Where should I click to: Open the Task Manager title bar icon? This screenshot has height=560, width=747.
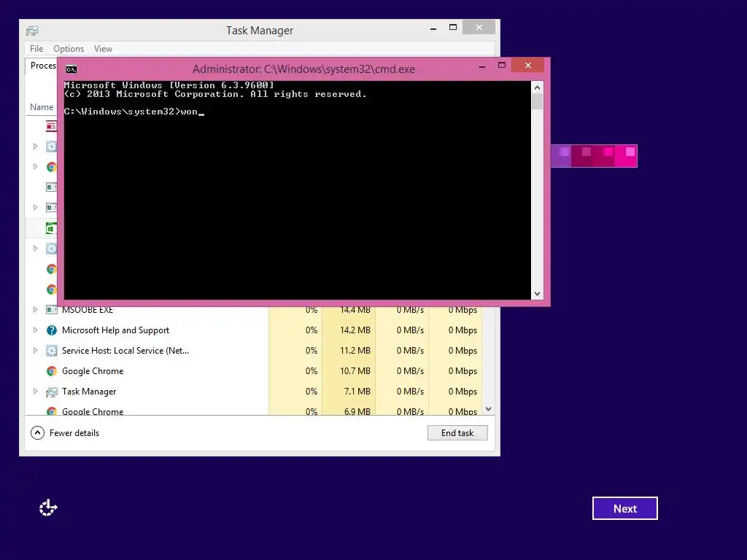pos(32,31)
